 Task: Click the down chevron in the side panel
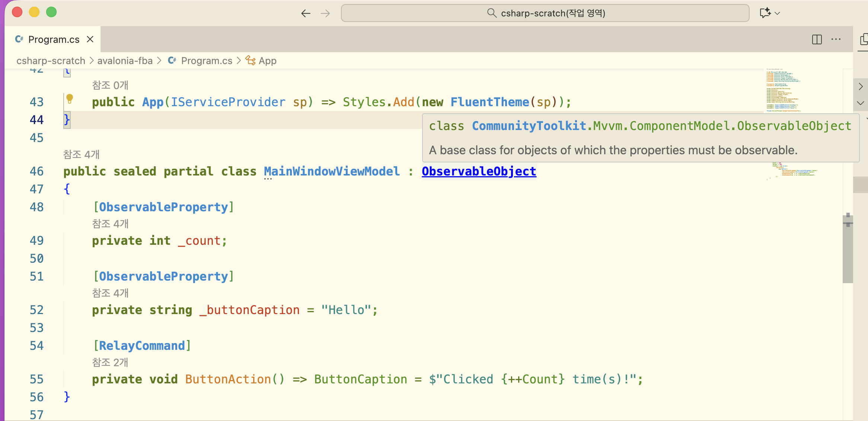(861, 103)
